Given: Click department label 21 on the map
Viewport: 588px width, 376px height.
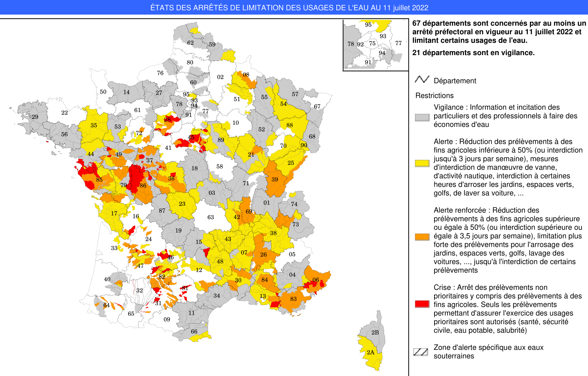Looking at the screenshot, I should tap(251, 155).
